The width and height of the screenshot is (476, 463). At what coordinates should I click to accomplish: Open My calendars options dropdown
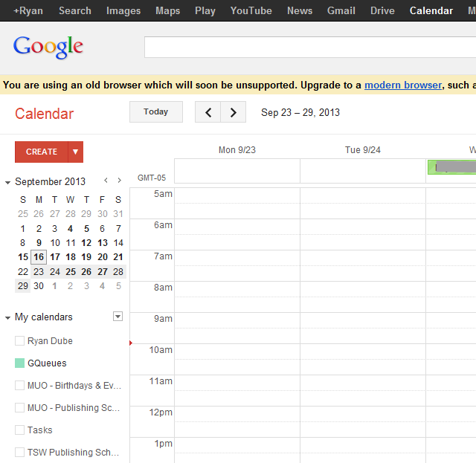pyautogui.click(x=118, y=317)
